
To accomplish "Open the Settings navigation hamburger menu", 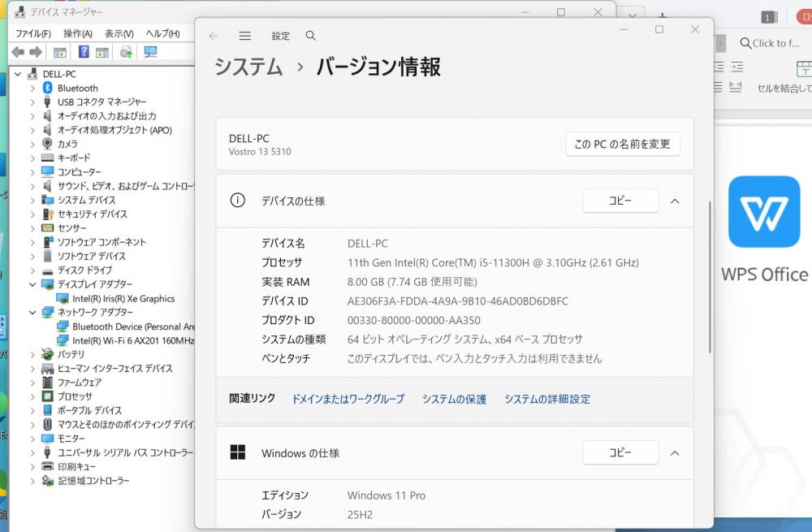I will tap(244, 36).
